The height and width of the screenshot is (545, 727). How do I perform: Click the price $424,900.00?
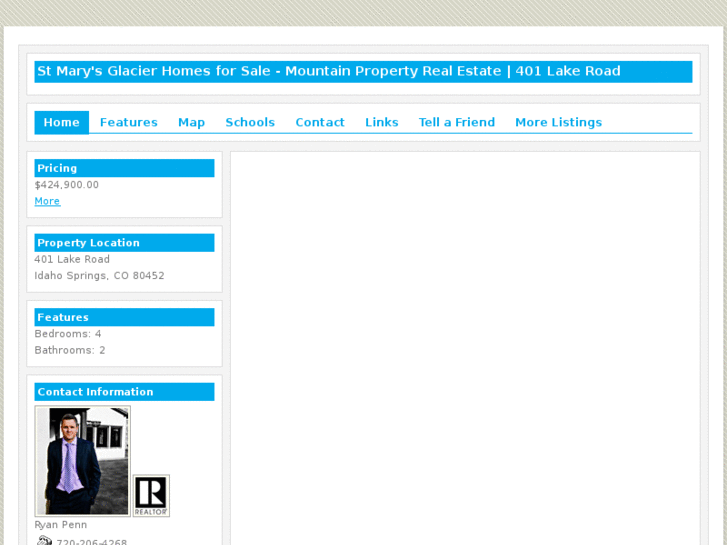(67, 185)
